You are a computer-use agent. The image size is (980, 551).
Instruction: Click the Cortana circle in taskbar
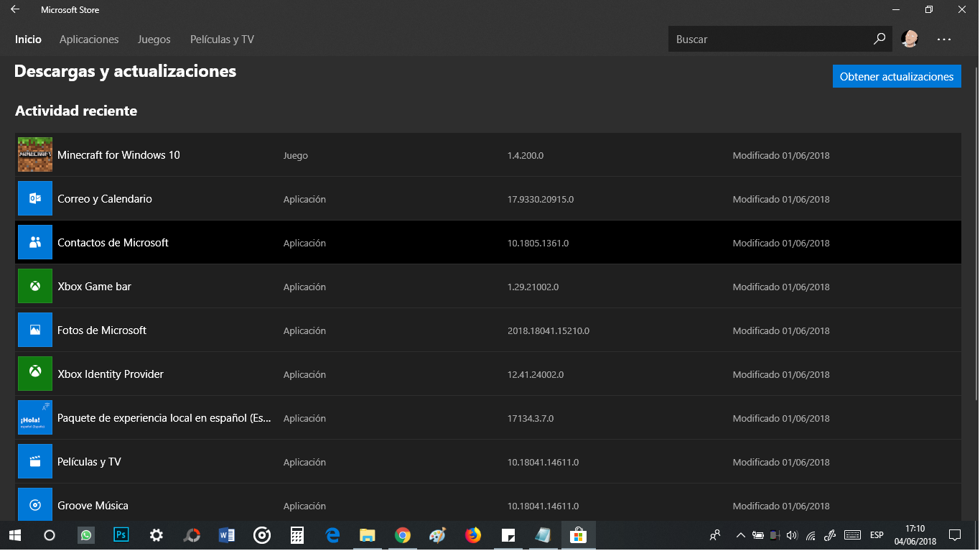50,535
